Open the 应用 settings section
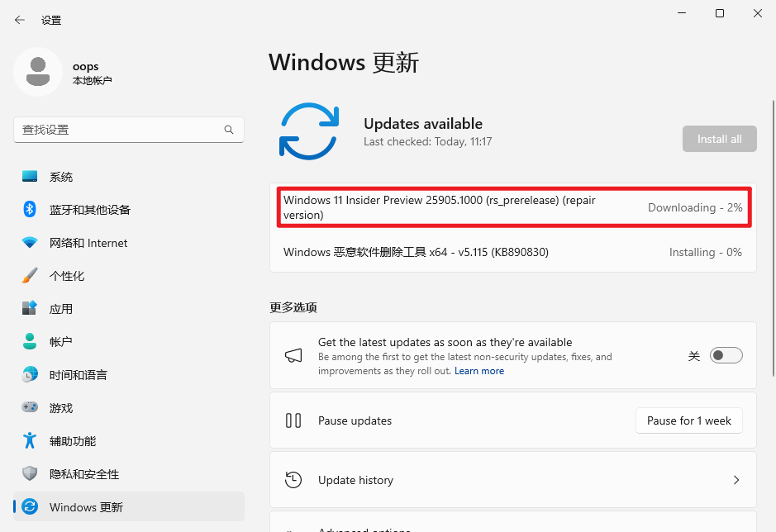This screenshot has height=532, width=776. coord(61,309)
